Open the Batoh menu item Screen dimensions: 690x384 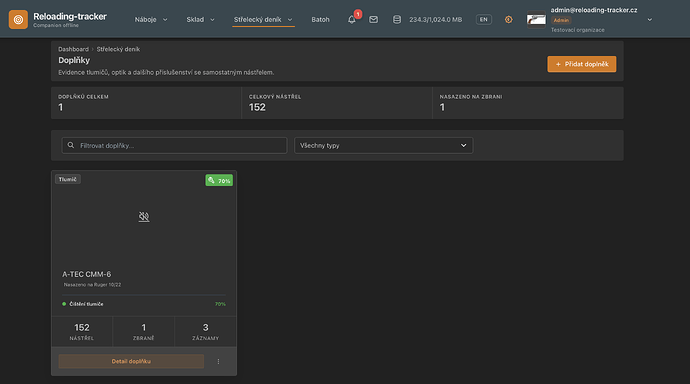coord(320,19)
